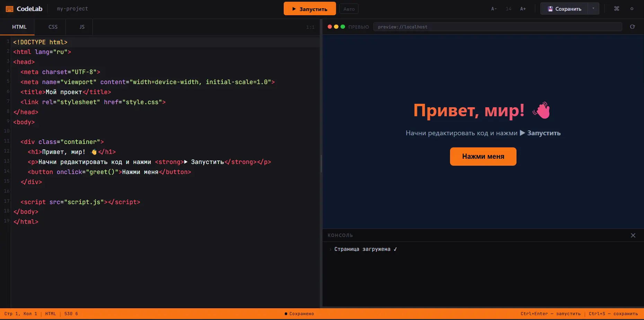644x320 pixels.
Task: Click the my-project project name
Action: pos(72,9)
